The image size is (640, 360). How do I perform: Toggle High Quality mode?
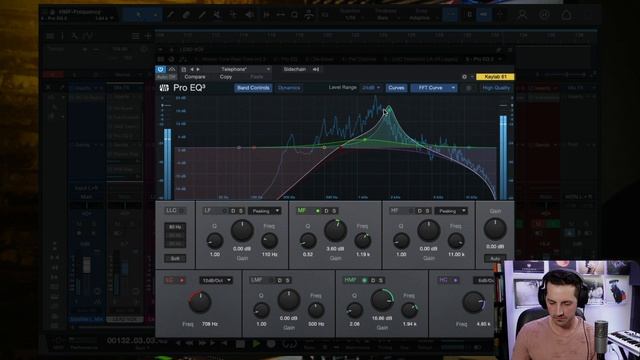[496, 88]
